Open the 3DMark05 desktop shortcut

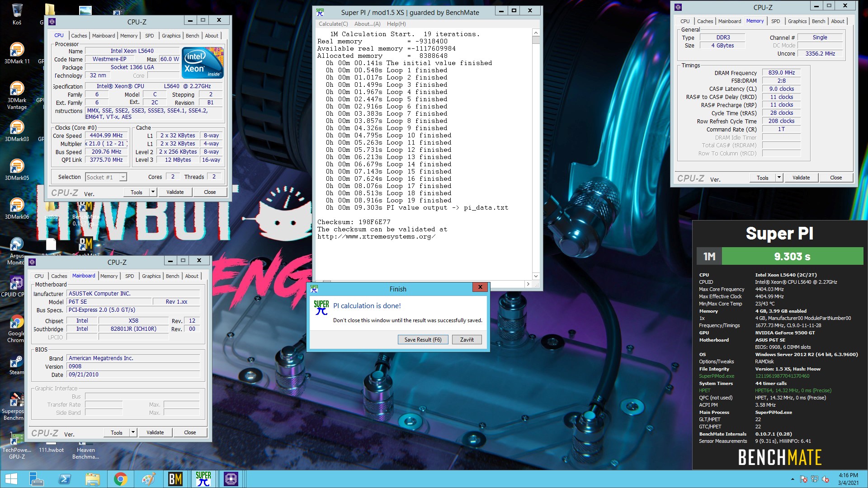coord(17,169)
